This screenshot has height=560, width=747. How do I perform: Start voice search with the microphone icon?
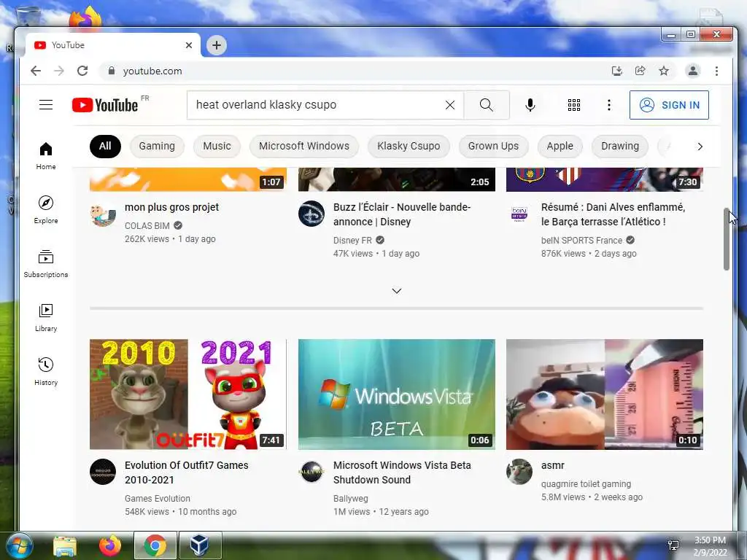[x=530, y=105]
